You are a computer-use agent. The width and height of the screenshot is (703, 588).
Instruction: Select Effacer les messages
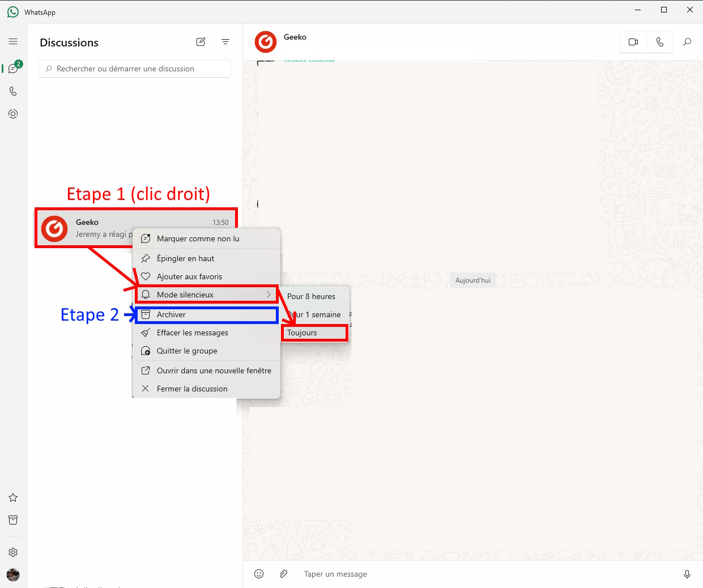[x=206, y=333]
